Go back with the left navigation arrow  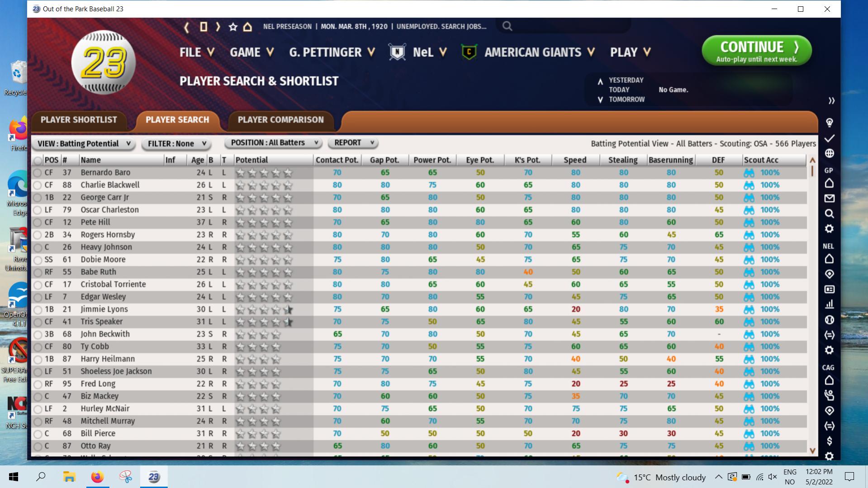[186, 27]
